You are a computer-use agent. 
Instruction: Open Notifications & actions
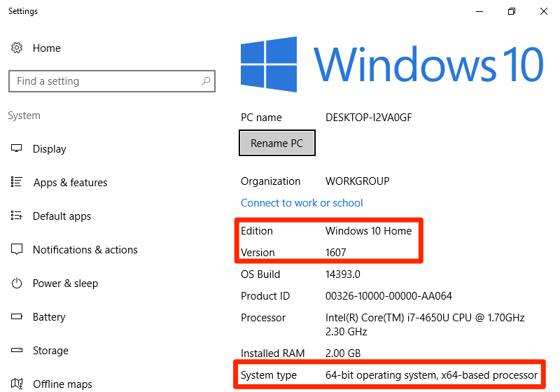(85, 250)
